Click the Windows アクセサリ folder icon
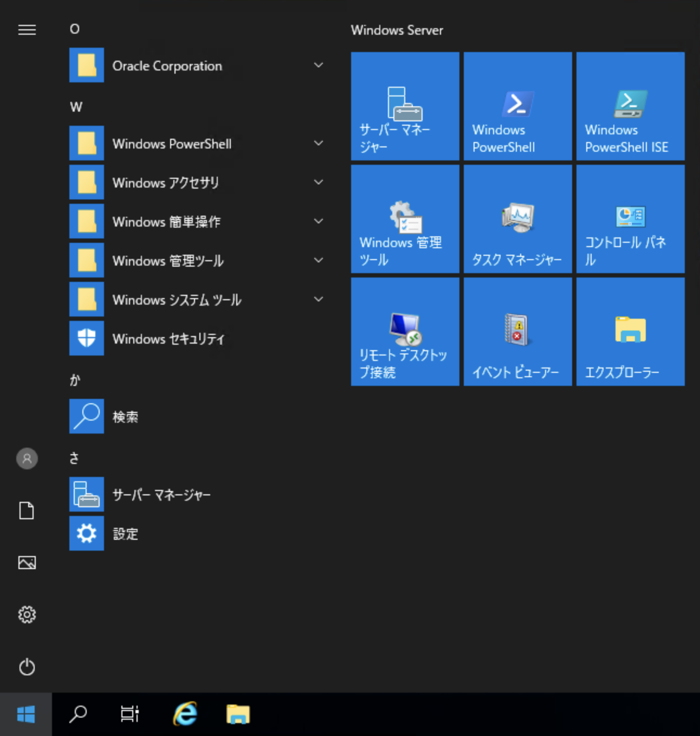This screenshot has height=736, width=700. [x=87, y=182]
